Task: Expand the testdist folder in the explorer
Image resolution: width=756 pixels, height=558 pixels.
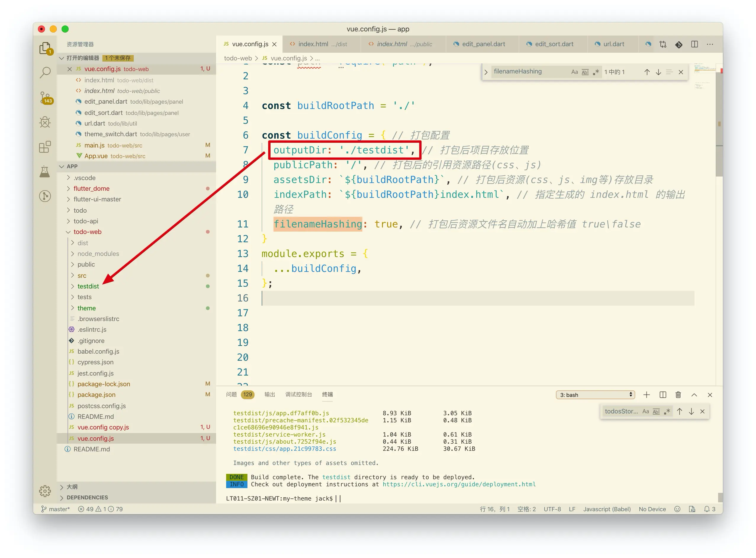Action: [88, 286]
